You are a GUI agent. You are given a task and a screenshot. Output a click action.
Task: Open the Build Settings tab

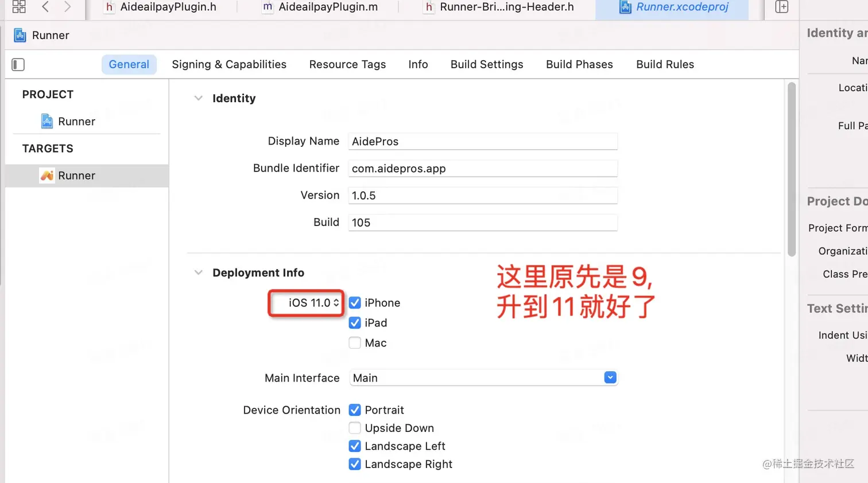[x=487, y=65]
